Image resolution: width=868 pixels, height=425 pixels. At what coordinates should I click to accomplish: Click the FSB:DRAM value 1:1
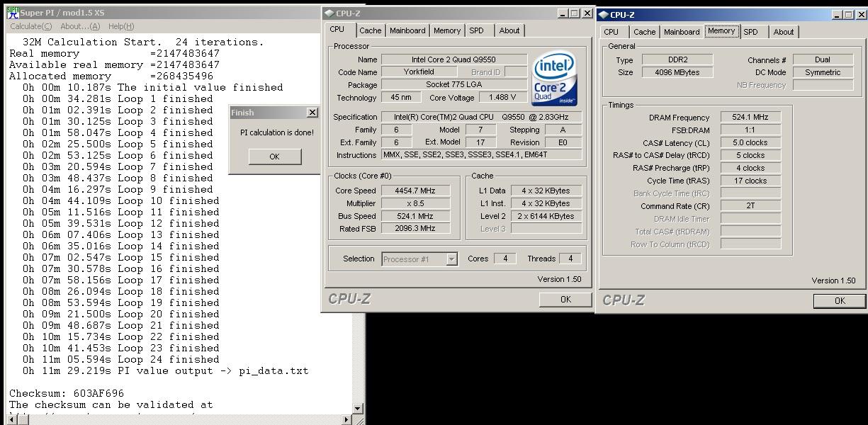(x=751, y=130)
